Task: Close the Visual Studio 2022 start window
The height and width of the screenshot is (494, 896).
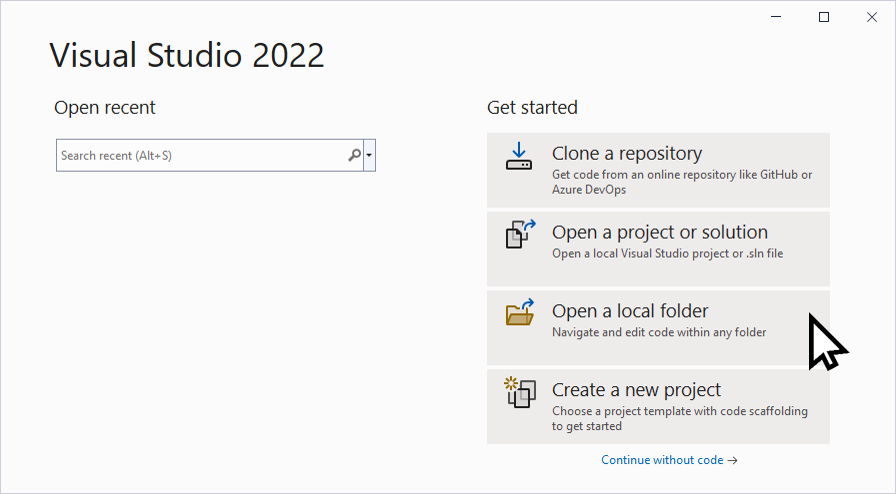Action: 871,17
